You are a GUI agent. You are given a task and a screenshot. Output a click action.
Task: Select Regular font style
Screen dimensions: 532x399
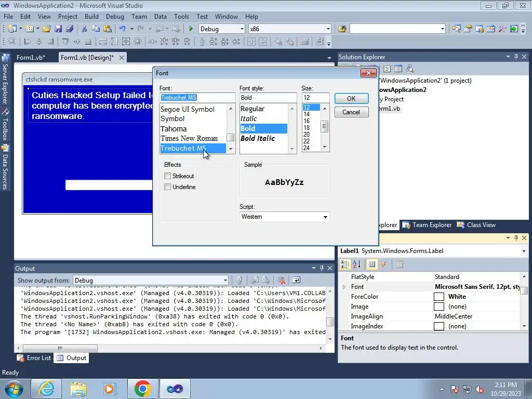pyautogui.click(x=264, y=109)
